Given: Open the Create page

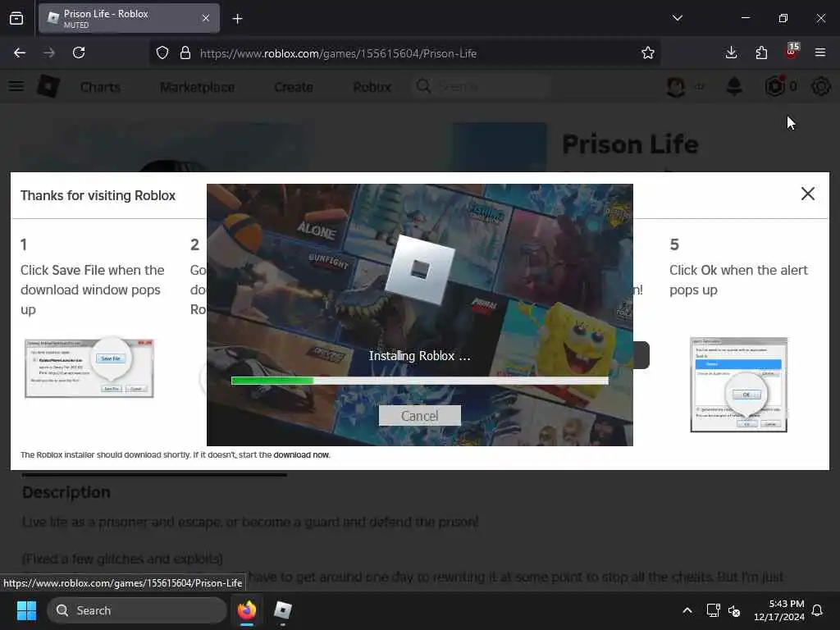Looking at the screenshot, I should (x=294, y=87).
